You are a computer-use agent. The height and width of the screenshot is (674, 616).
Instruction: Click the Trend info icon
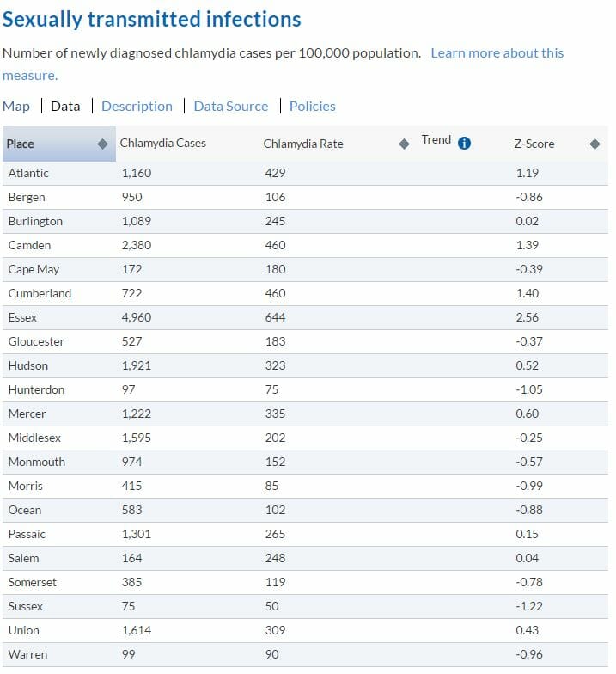click(x=464, y=143)
